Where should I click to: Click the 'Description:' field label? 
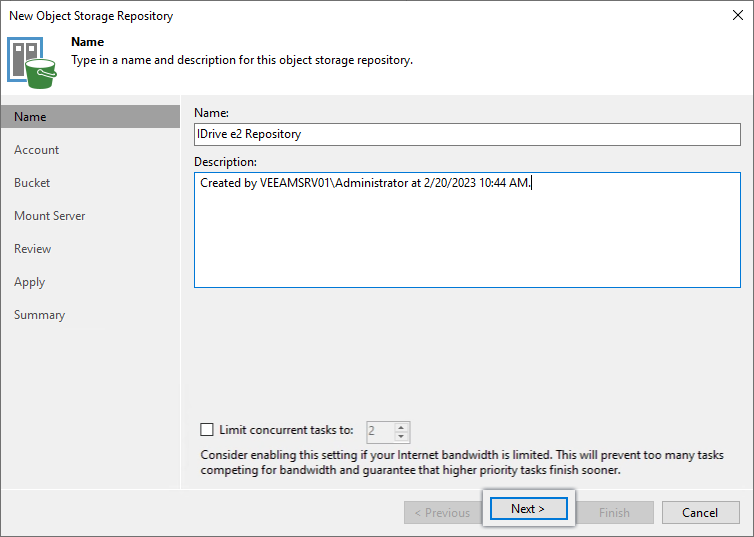(x=226, y=162)
